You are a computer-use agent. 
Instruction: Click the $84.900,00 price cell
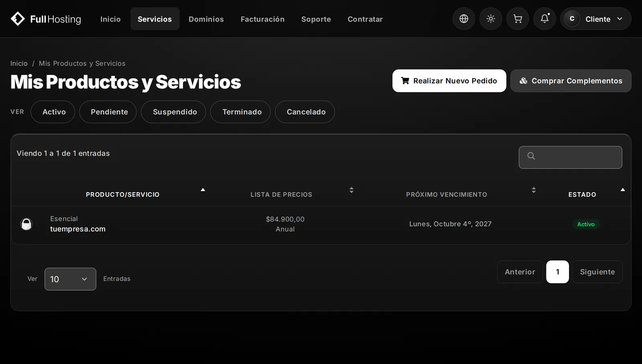285,219
